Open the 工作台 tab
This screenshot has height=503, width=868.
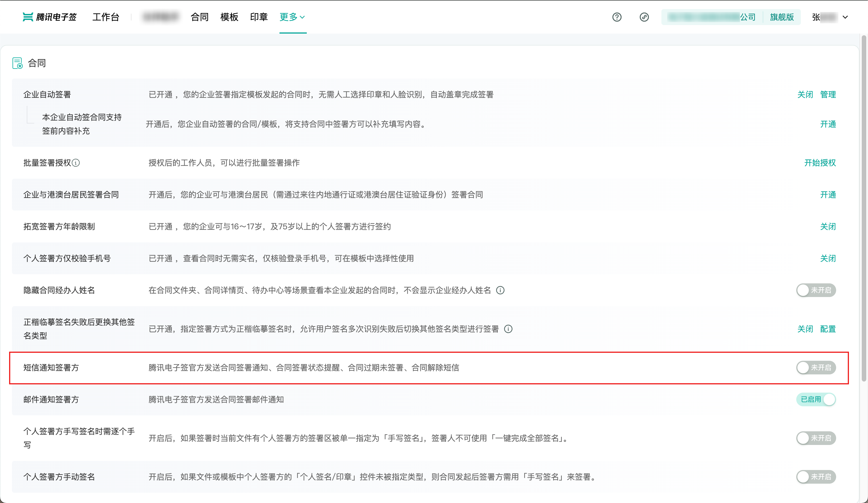106,17
